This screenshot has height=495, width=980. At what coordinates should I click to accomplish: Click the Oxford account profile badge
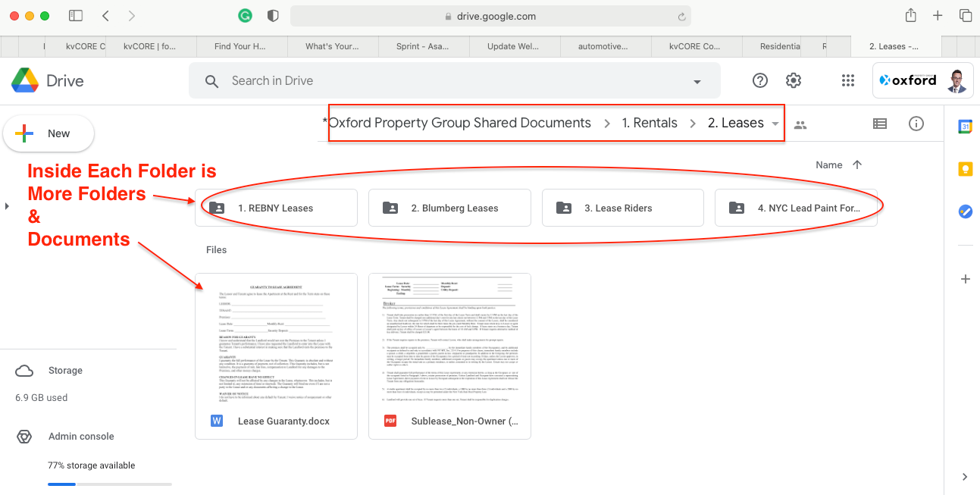pyautogui.click(x=923, y=80)
